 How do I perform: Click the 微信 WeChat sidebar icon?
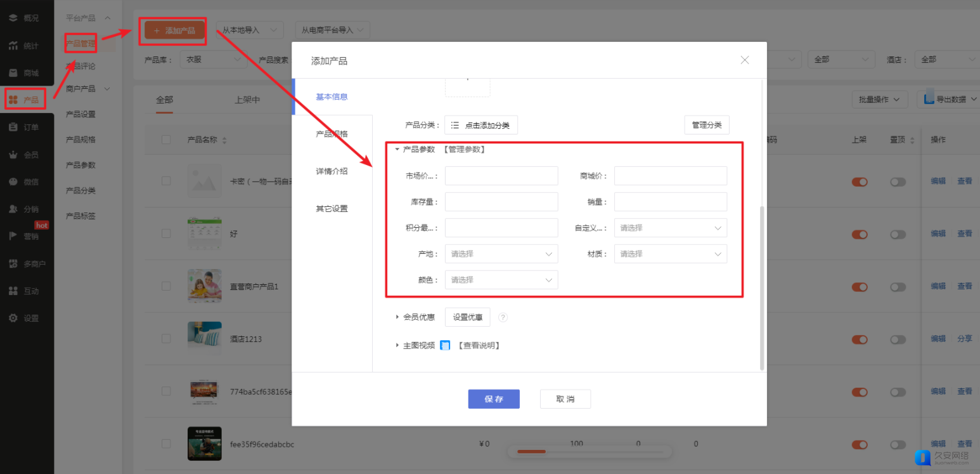pyautogui.click(x=13, y=181)
